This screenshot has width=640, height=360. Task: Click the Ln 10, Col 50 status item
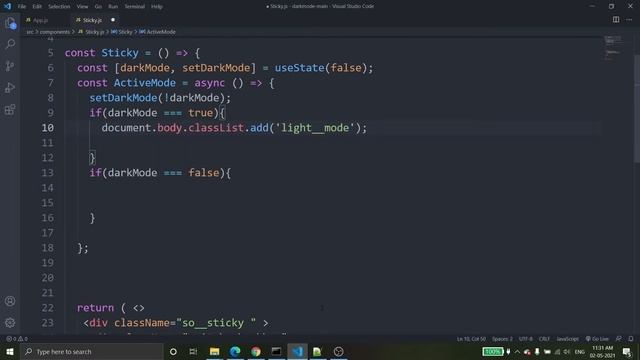pyautogui.click(x=471, y=339)
